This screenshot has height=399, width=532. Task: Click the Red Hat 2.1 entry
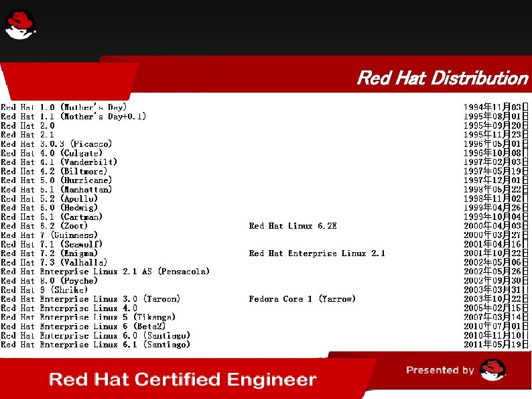(x=27, y=135)
